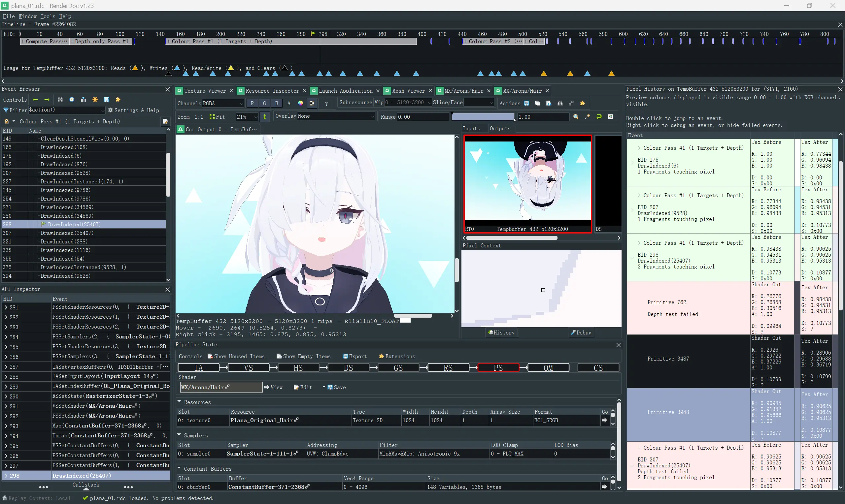Collapse the Resources section
The image size is (845, 504).
point(179,401)
